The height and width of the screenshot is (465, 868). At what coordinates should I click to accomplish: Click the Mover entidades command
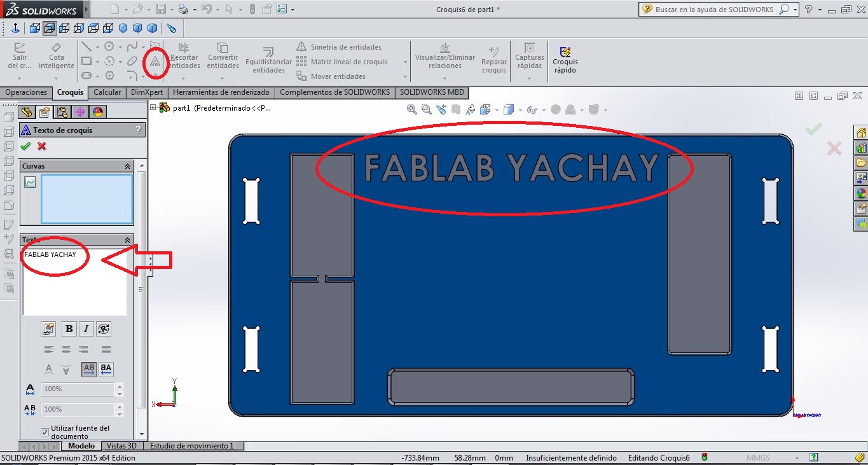click(x=331, y=76)
